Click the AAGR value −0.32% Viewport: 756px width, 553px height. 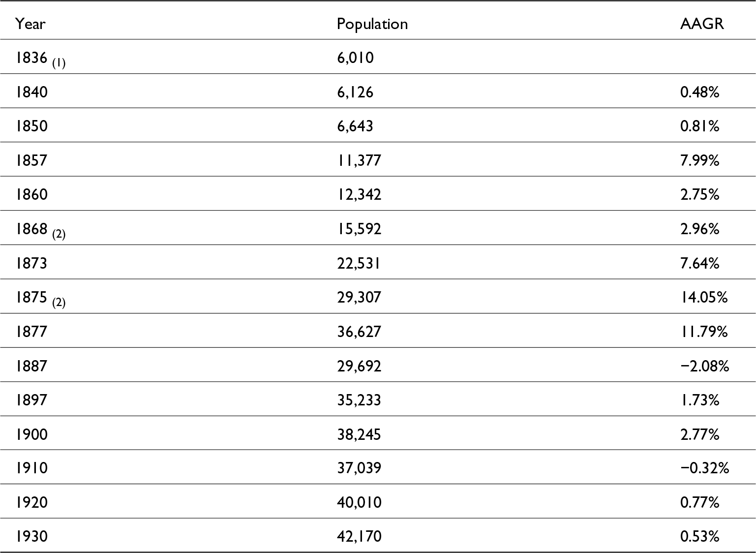tap(704, 468)
